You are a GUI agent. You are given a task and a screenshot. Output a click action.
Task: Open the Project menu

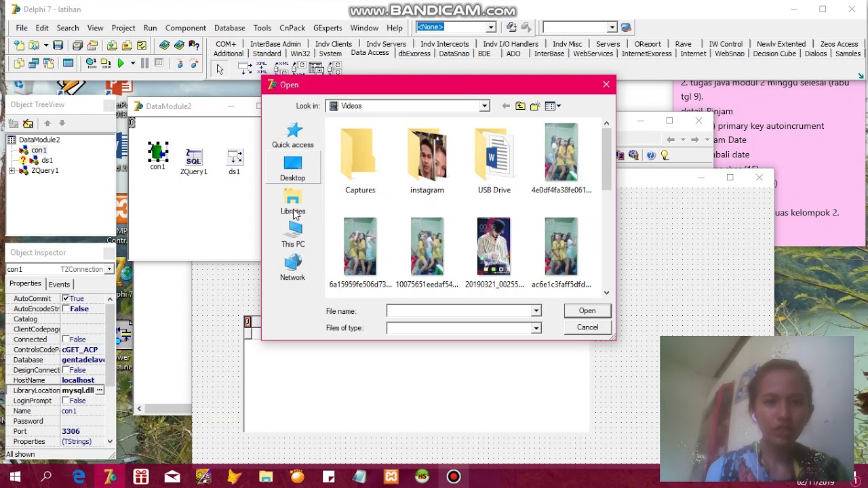123,28
